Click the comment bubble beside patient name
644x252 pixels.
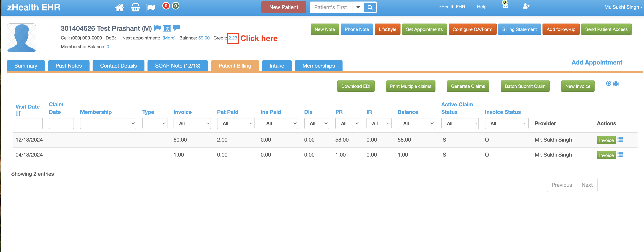[177, 28]
